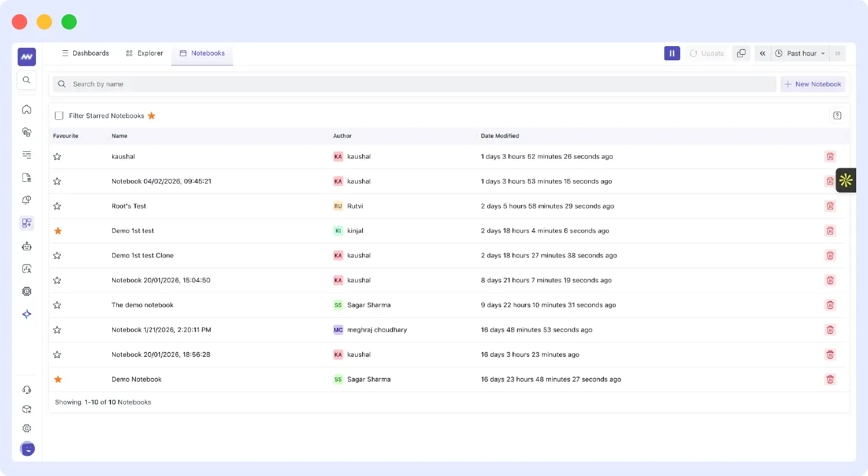Step back time range with double-left chevrons
The height and width of the screenshot is (476, 868).
[762, 53]
